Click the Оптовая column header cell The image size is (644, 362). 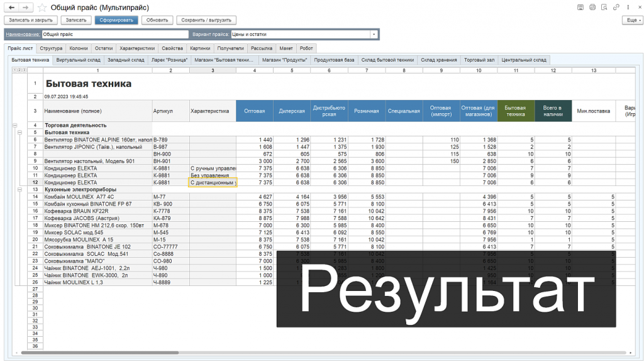(x=254, y=111)
